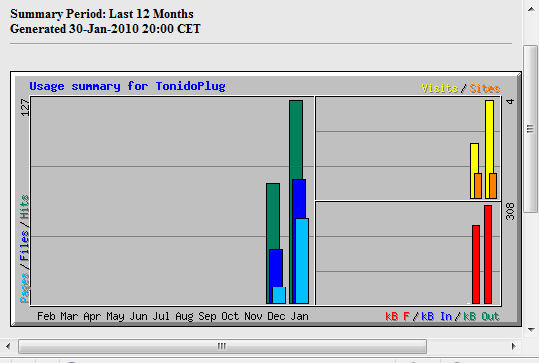Click the green December hits bar
Viewport: 539px width, 363px height.
(x=273, y=216)
